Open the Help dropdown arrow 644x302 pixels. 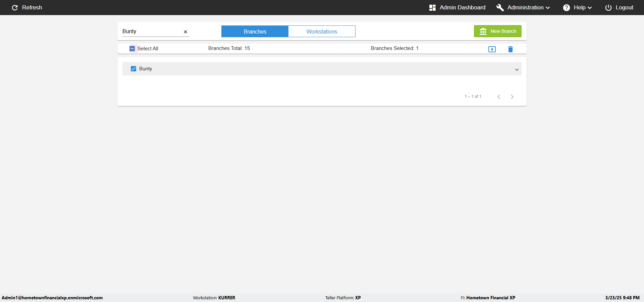click(590, 8)
